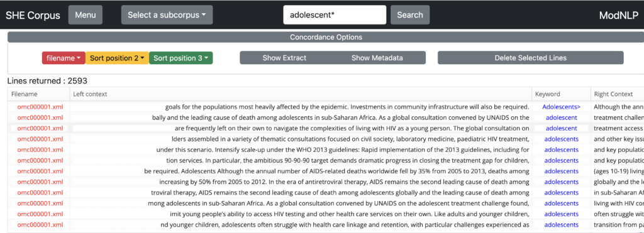Click Delete Selected Lines
The width and height of the screenshot is (644, 233).
(x=531, y=58)
